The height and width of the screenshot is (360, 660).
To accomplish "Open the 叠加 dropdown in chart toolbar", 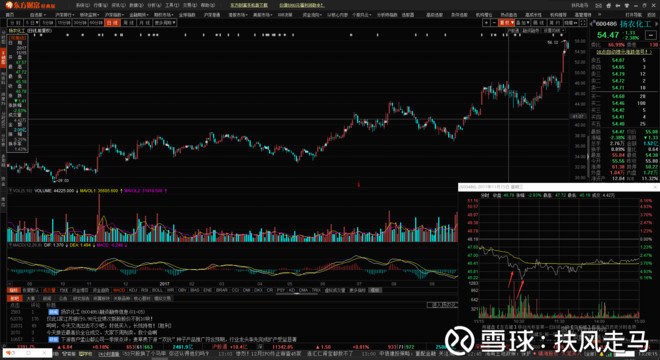I will coord(522,23).
